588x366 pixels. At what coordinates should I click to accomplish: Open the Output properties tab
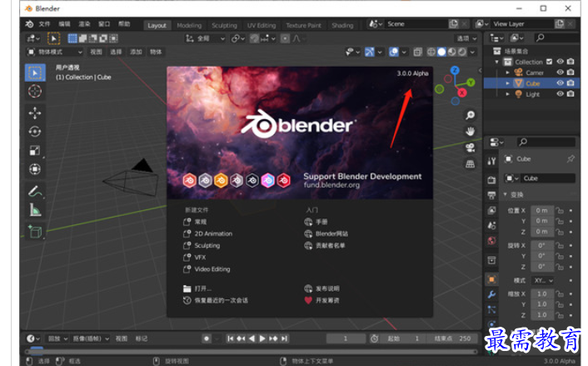coord(491,195)
